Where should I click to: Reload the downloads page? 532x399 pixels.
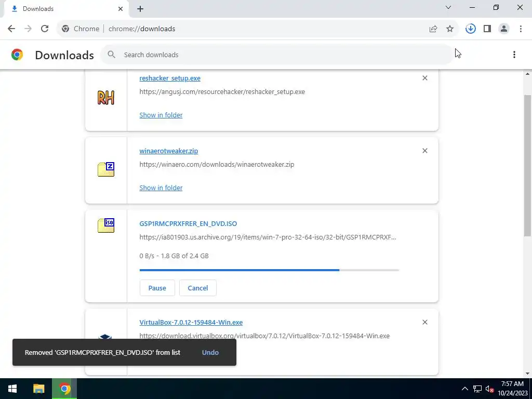coord(45,29)
